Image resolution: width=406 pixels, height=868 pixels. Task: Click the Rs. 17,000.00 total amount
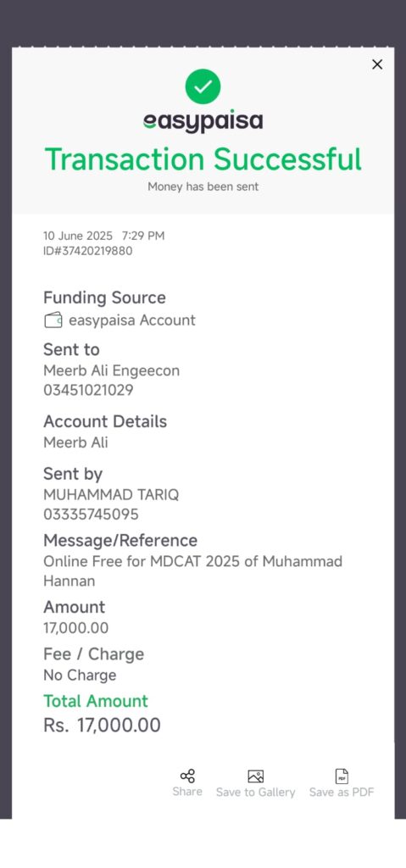tap(102, 726)
